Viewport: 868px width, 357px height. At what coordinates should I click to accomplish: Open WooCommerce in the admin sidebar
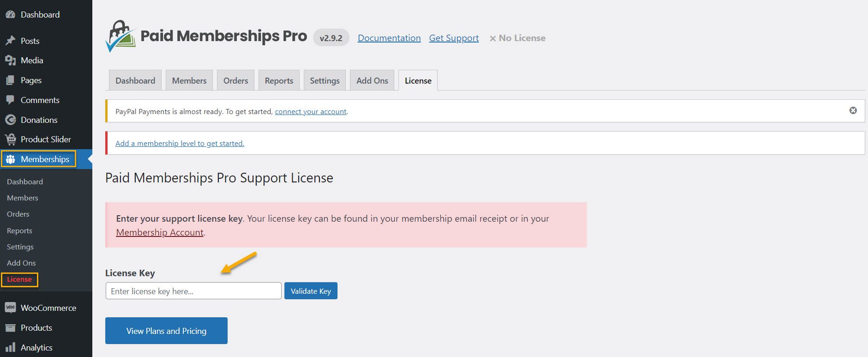(48, 308)
